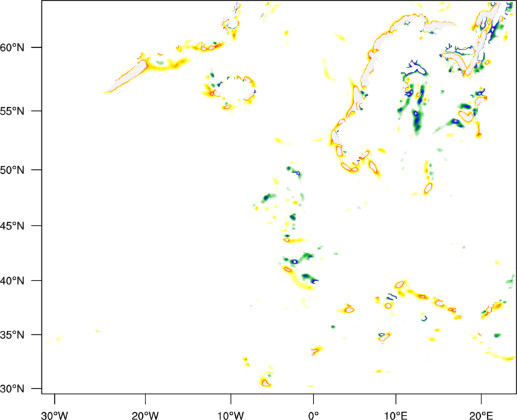Click the 50°N latitude label
Viewport: 517px width, 420px height.
click(12, 171)
